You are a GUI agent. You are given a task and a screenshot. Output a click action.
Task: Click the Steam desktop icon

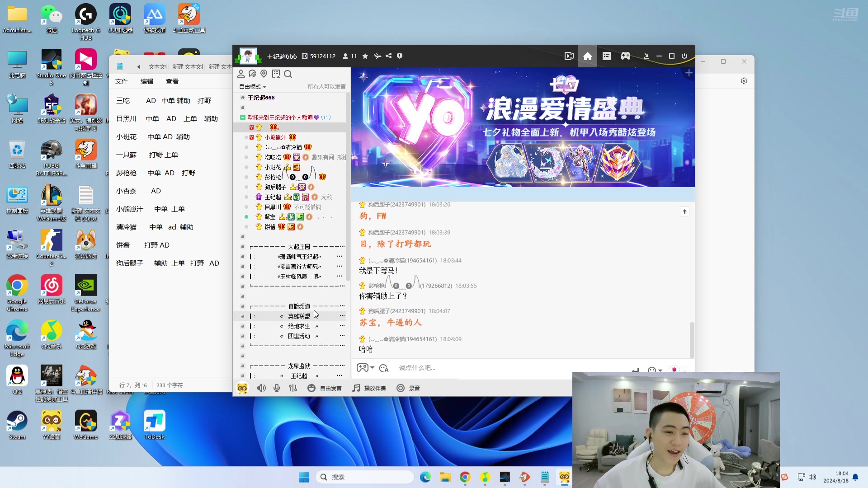17,425
